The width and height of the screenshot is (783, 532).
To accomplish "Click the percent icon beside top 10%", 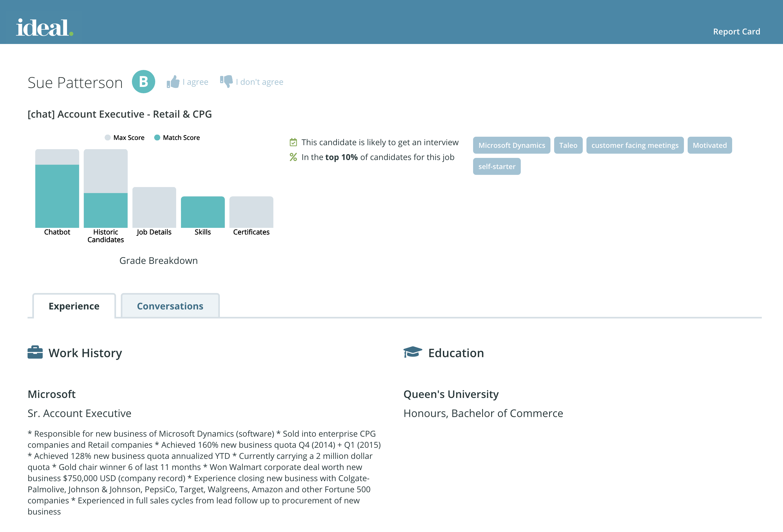I will [293, 157].
